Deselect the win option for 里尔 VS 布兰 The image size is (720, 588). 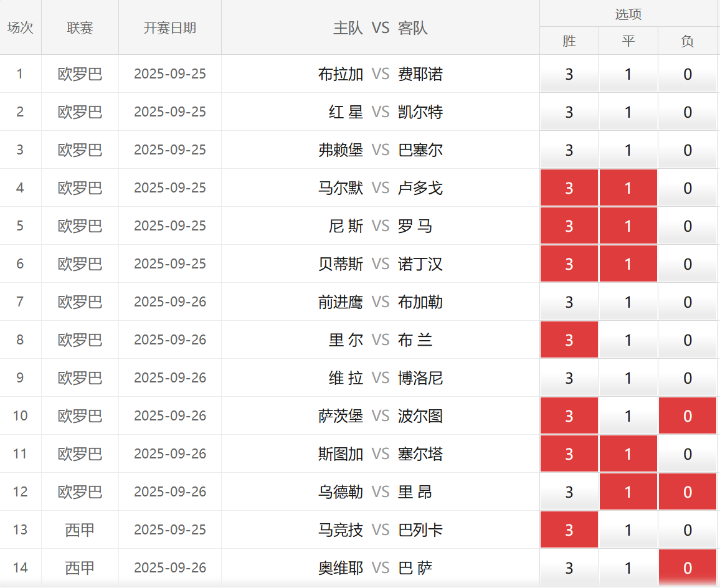pyautogui.click(x=569, y=340)
